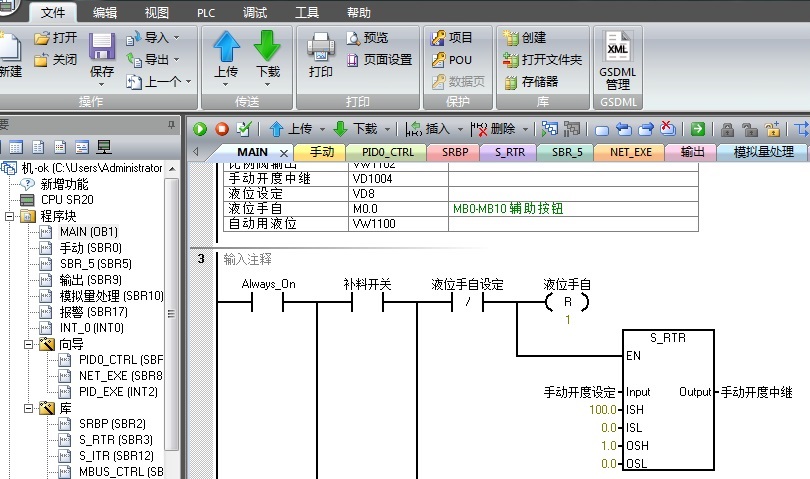Collapse the 库 folder in project tree
Screen dimensions: 810x479
coord(29,408)
